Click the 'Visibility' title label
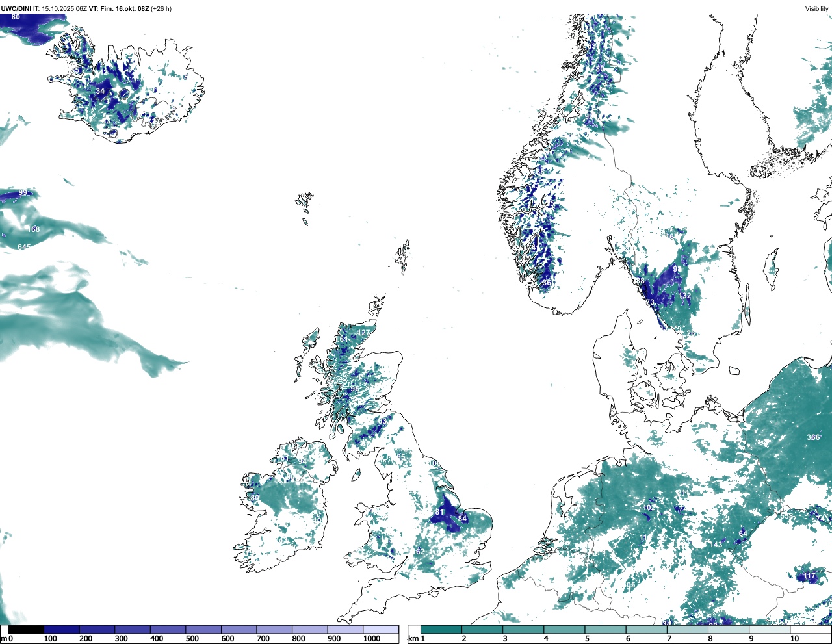Viewport: 832px width, 644px height. click(817, 8)
